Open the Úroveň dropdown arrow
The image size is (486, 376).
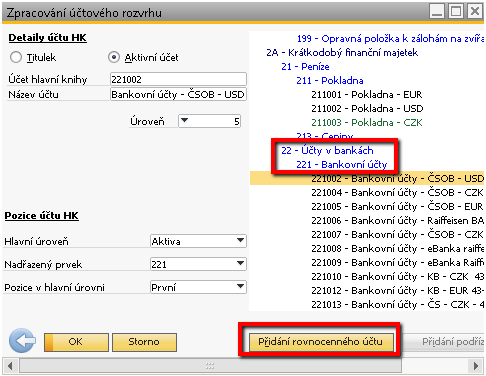coord(185,121)
